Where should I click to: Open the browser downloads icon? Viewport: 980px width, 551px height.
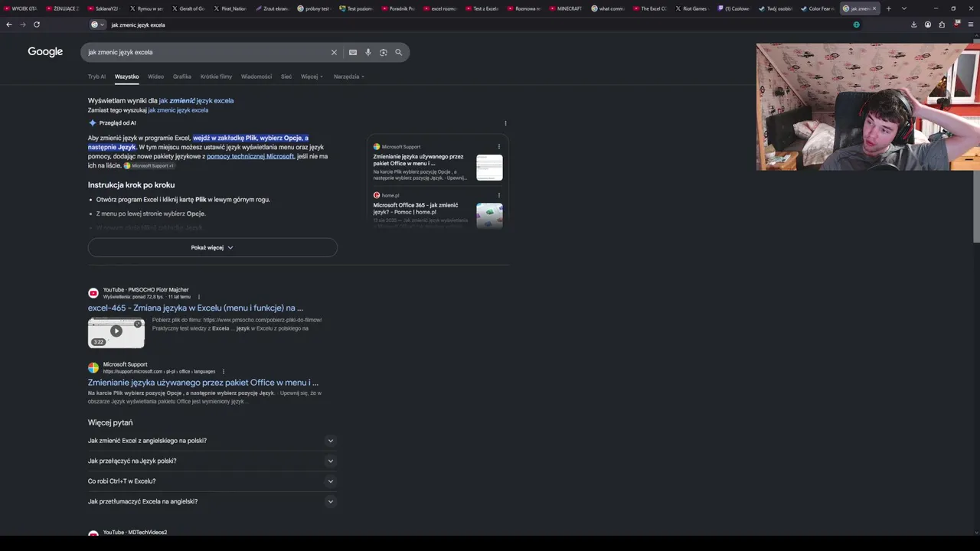tap(913, 24)
